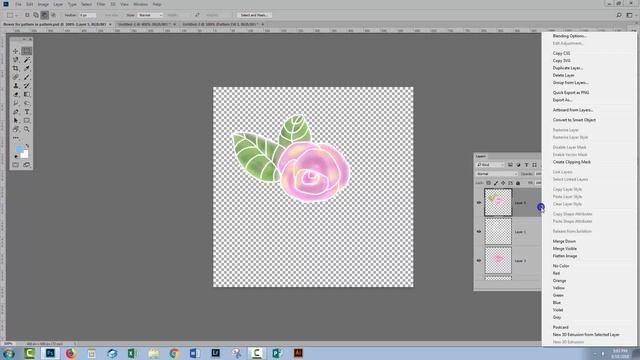640x360 pixels.
Task: Toggle Quick Mask mode
Action: [x=16, y=165]
